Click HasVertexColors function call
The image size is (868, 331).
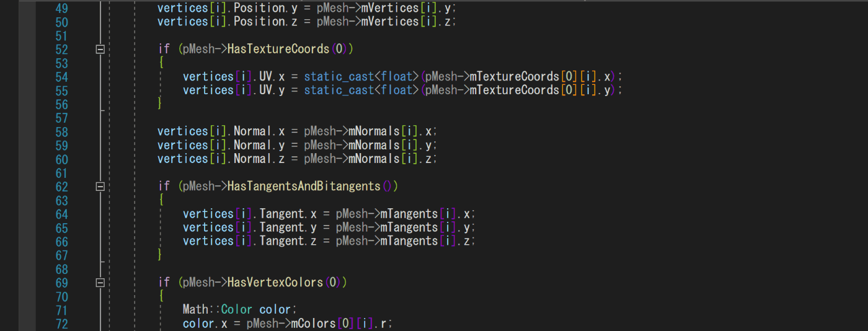[x=275, y=282]
